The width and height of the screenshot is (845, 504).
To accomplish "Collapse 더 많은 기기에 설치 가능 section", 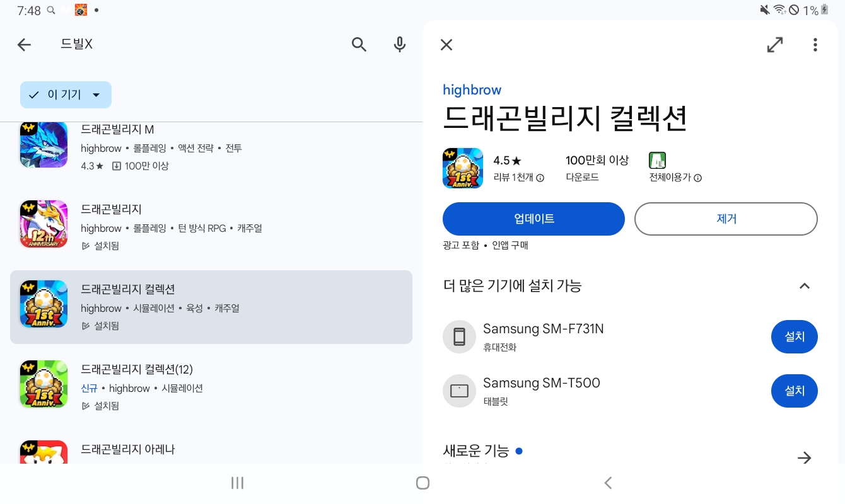I will (x=804, y=286).
